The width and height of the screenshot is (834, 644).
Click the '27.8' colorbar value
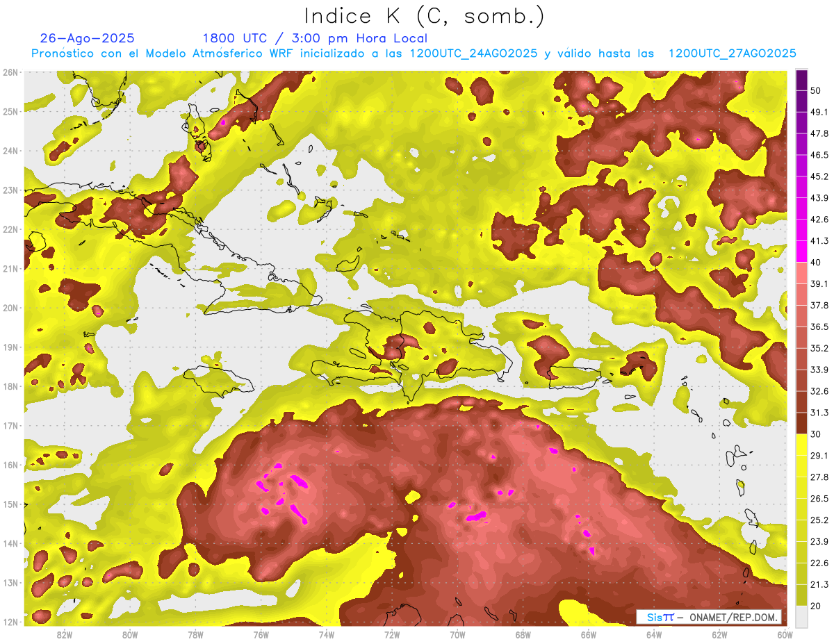point(819,477)
